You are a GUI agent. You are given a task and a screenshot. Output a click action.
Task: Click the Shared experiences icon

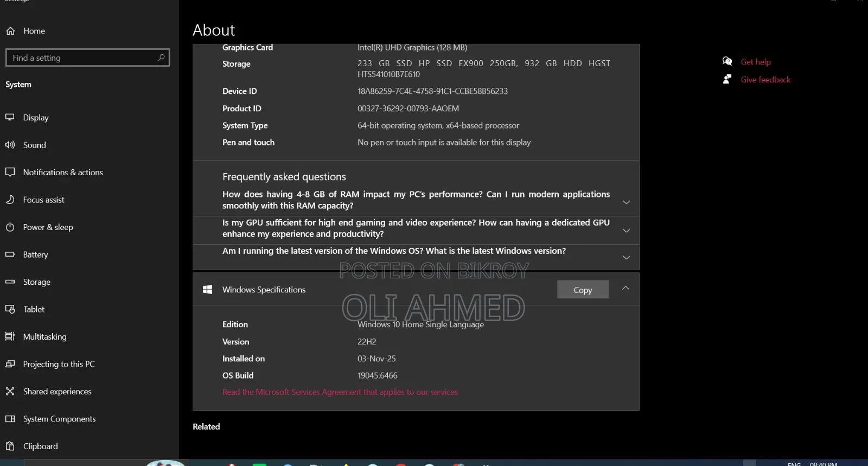[x=10, y=391]
